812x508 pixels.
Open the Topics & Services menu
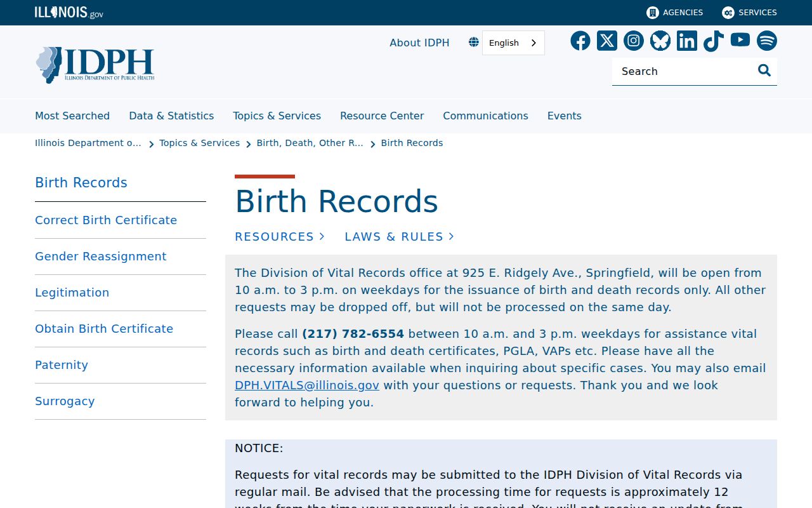pyautogui.click(x=277, y=116)
